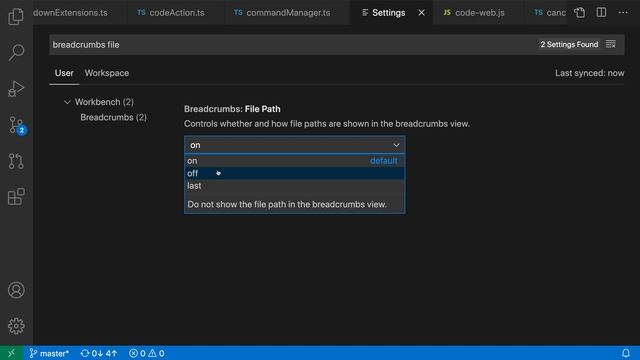The width and height of the screenshot is (640, 360).
Task: Open the GitHub Pull Requests view
Action: 16,161
